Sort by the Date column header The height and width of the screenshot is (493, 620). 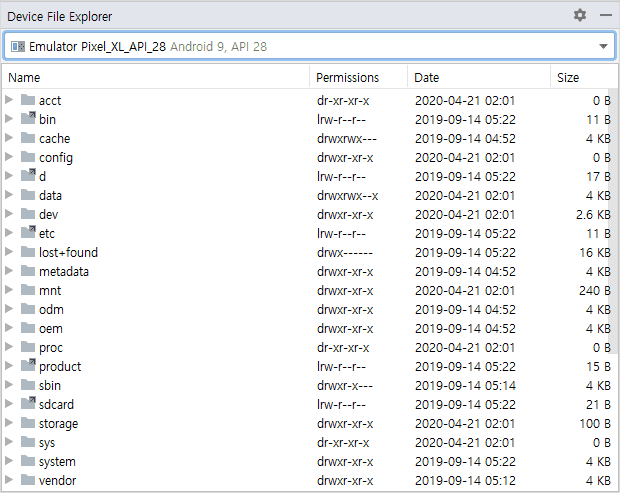479,77
